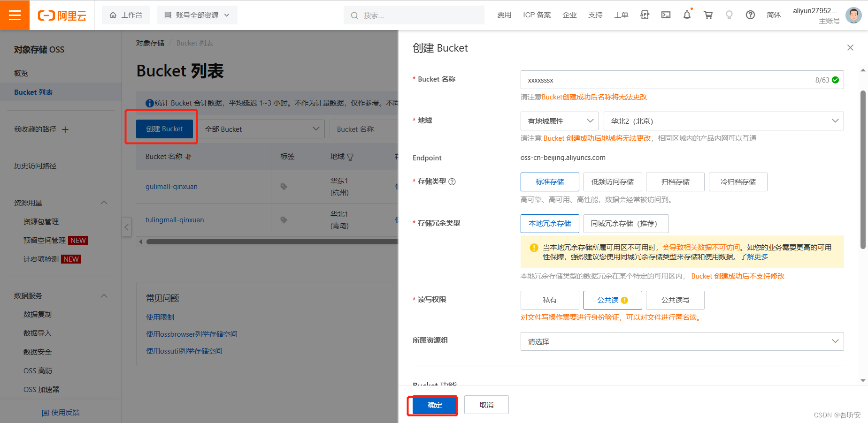Open 资源包管理 sidebar item
The image size is (868, 423).
[x=41, y=222]
